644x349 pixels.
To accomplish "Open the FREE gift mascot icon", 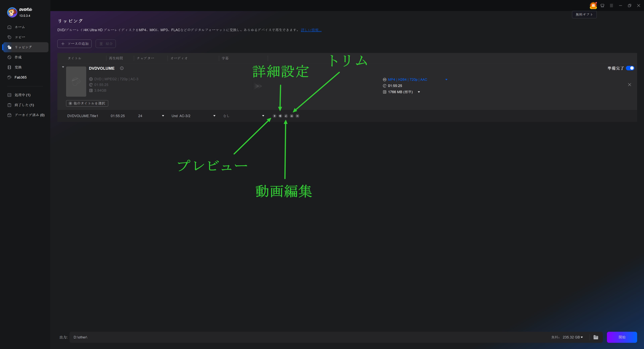I will [x=593, y=6].
